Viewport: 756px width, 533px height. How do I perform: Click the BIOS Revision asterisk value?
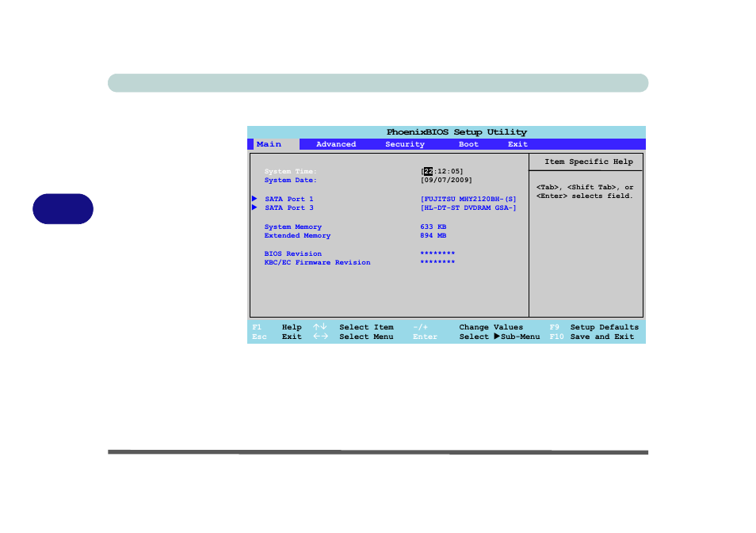coord(437,253)
